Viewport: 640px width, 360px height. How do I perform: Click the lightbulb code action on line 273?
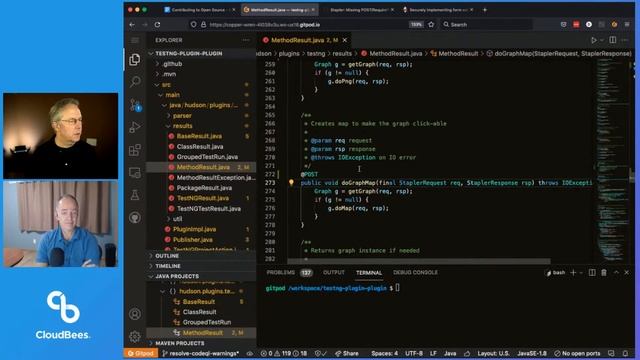[291, 183]
